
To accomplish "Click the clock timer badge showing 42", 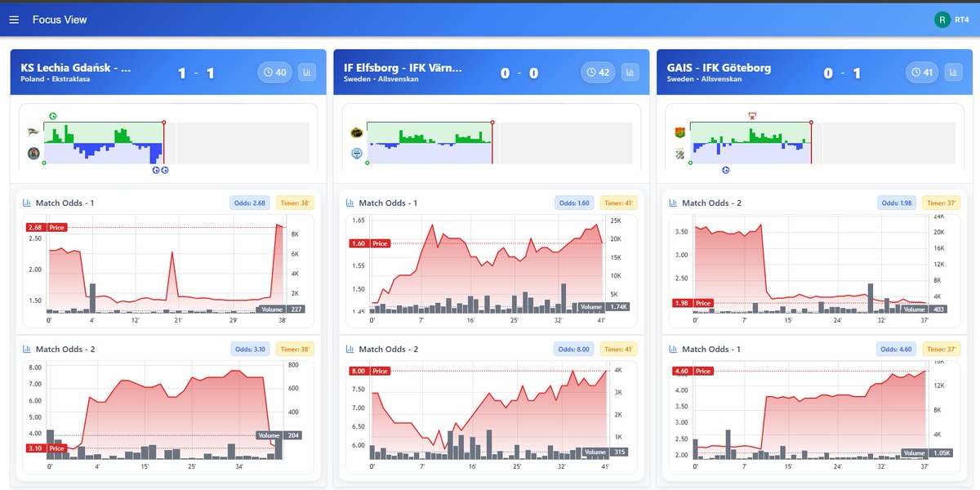I will (598, 73).
